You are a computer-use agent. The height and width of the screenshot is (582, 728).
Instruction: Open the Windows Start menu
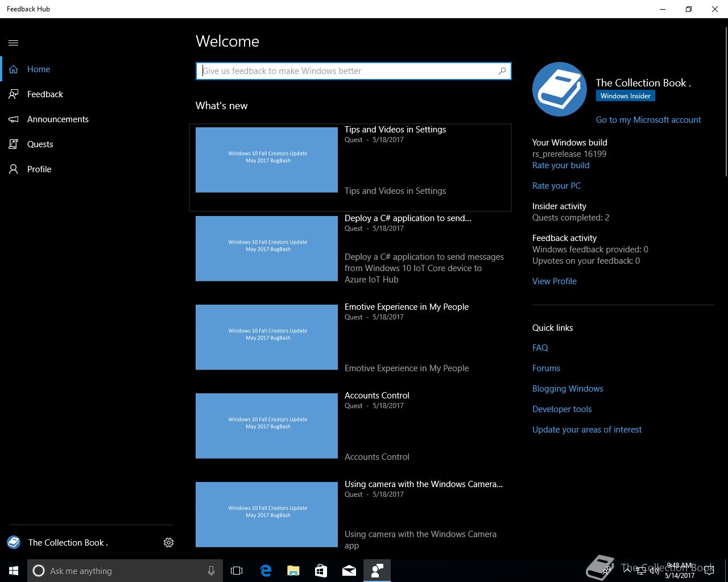pos(14,571)
